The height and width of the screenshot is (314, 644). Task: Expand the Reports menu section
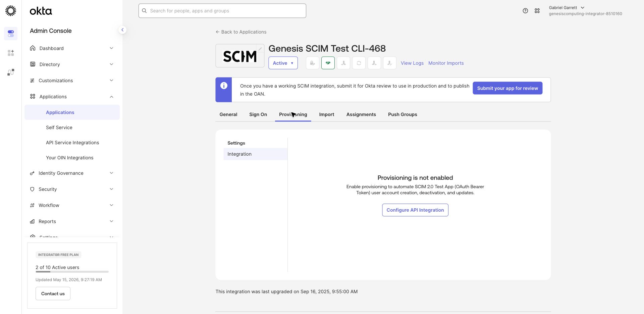click(x=72, y=221)
